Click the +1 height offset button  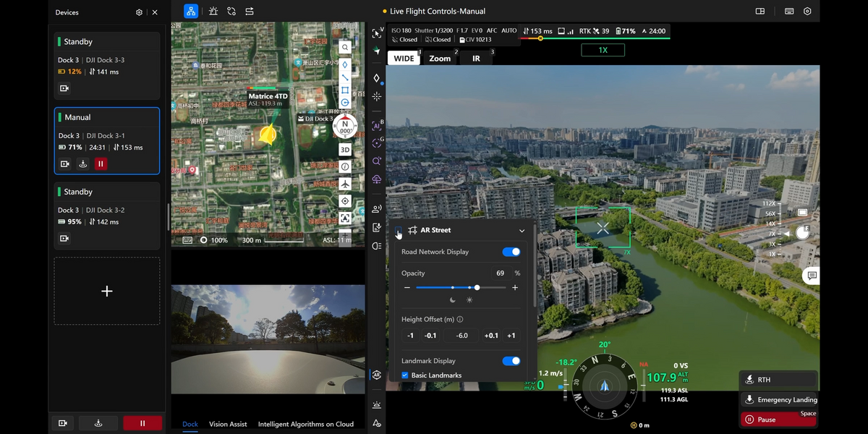pyautogui.click(x=511, y=336)
